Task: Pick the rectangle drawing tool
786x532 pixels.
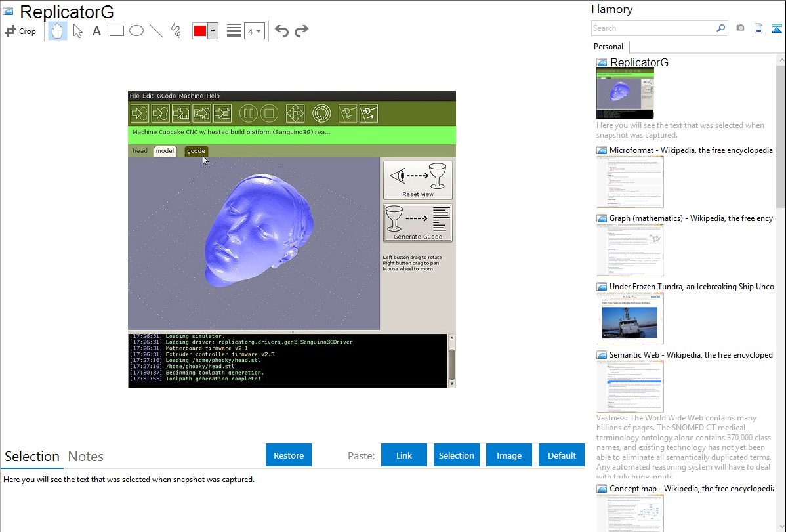Action: (116, 31)
